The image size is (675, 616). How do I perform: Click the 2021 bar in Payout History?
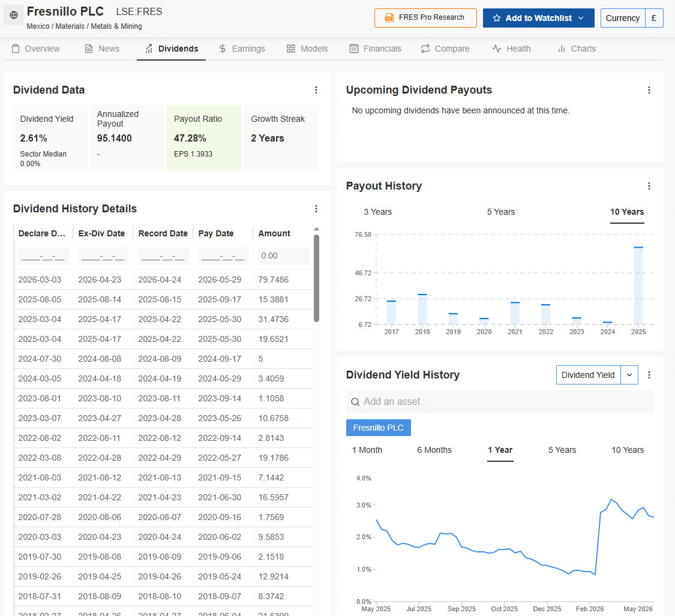[x=515, y=313]
